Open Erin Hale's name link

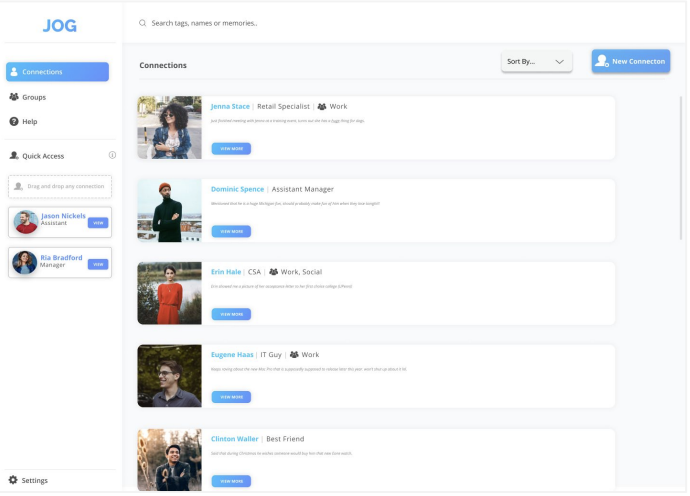point(226,271)
